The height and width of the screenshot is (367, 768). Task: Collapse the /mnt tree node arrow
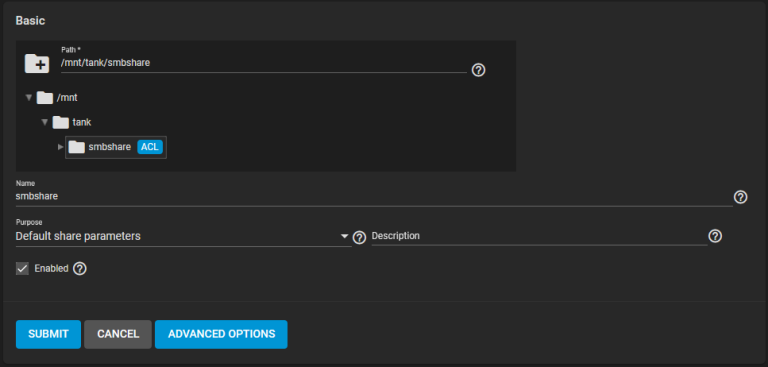coord(29,98)
